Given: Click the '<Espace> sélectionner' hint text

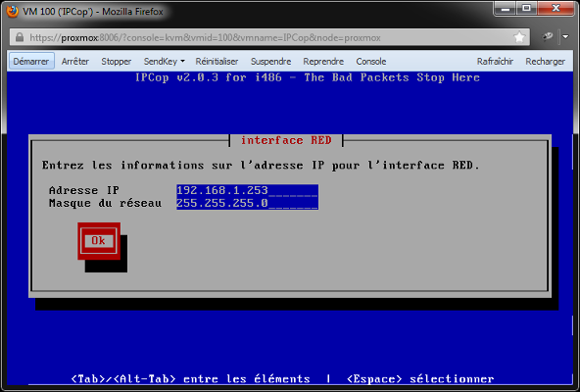Looking at the screenshot, I should coord(420,379).
